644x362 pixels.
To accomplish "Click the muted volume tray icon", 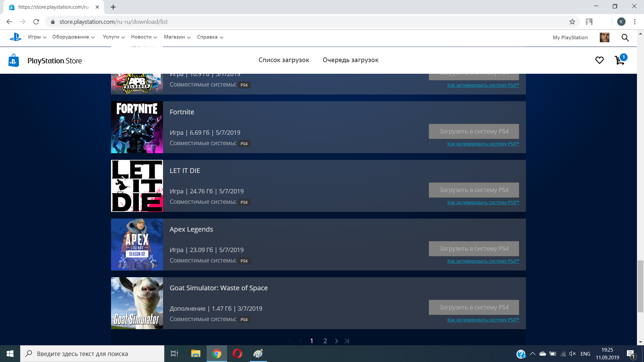I will pos(573,354).
